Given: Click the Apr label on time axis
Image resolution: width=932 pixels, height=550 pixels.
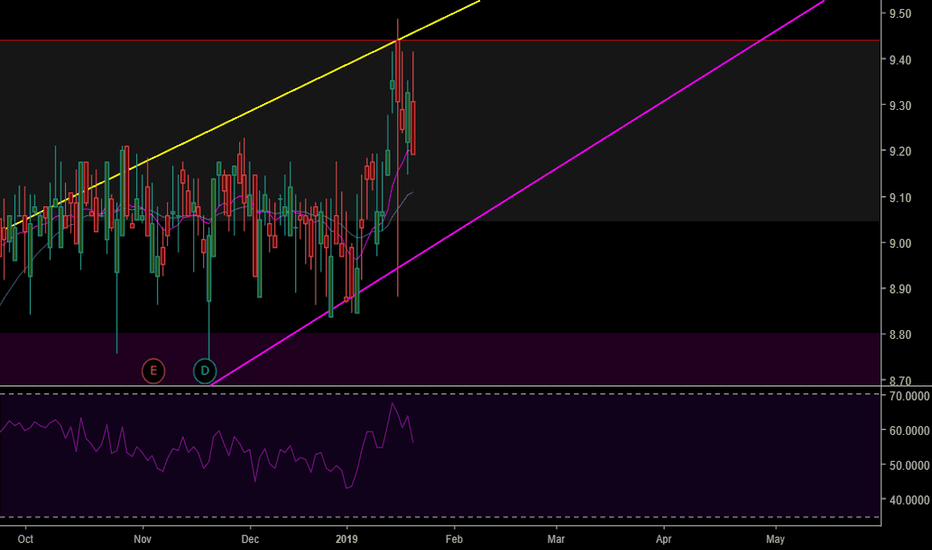Looking at the screenshot, I should point(663,539).
